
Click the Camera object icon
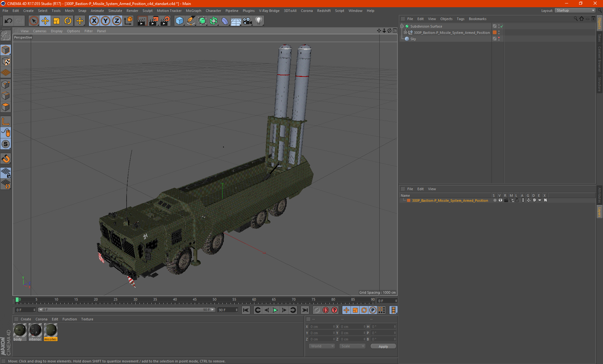[x=247, y=21]
